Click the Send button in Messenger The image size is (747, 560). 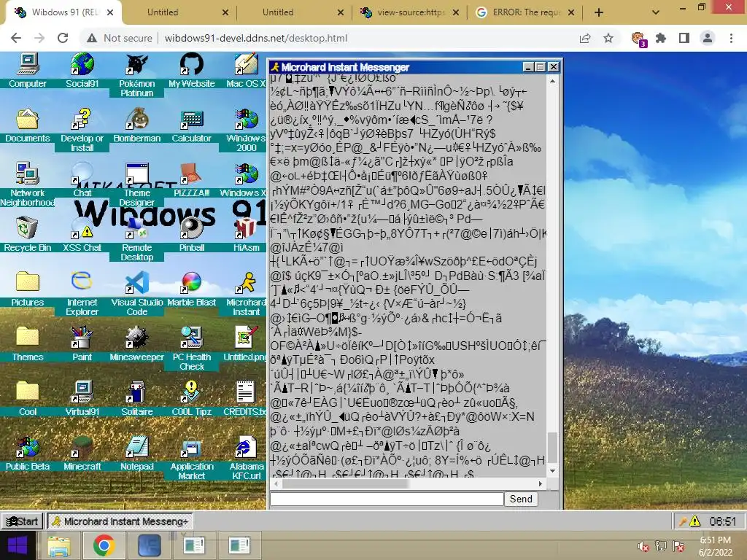click(x=521, y=499)
